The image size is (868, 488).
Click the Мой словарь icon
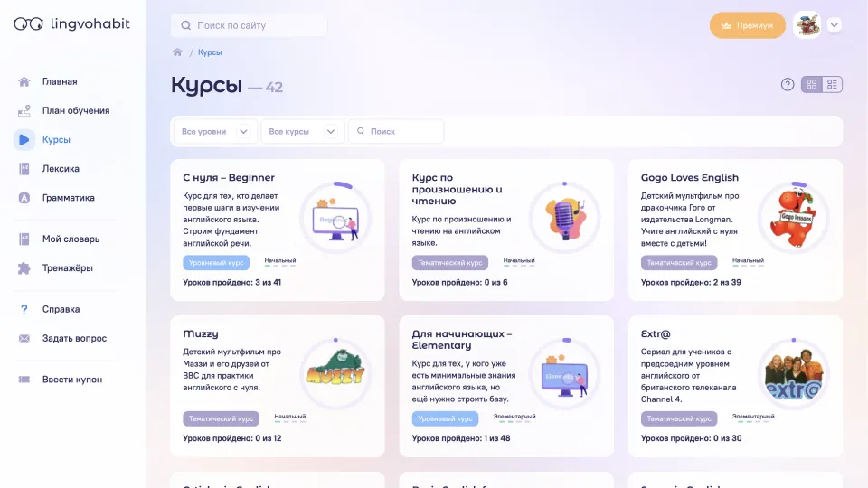click(x=24, y=239)
